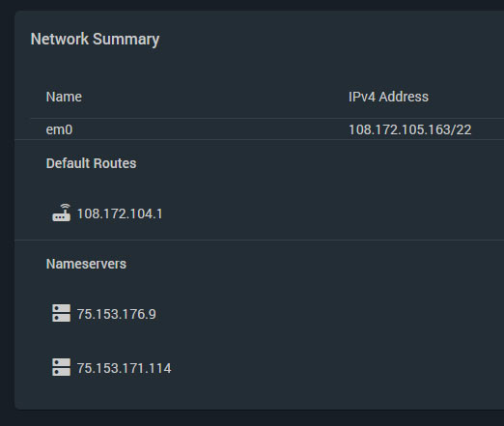This screenshot has width=504, height=426.
Task: Click the Name column header
Action: click(64, 97)
